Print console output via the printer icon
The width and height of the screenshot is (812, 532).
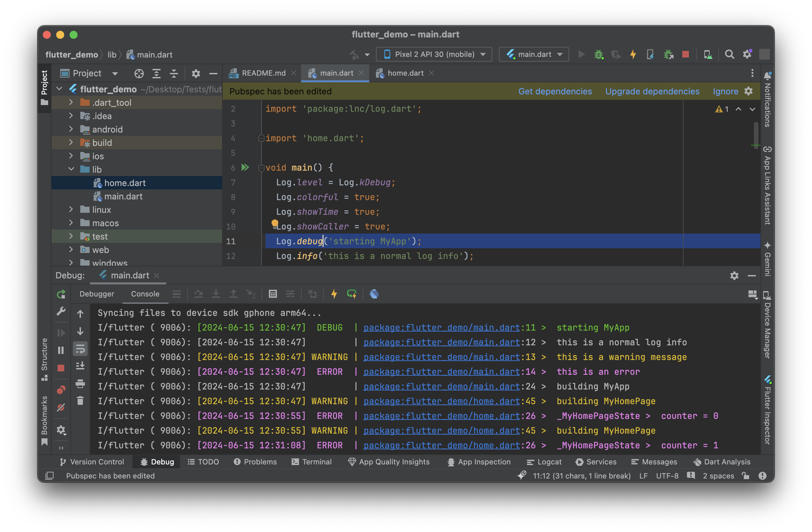pyautogui.click(x=80, y=383)
